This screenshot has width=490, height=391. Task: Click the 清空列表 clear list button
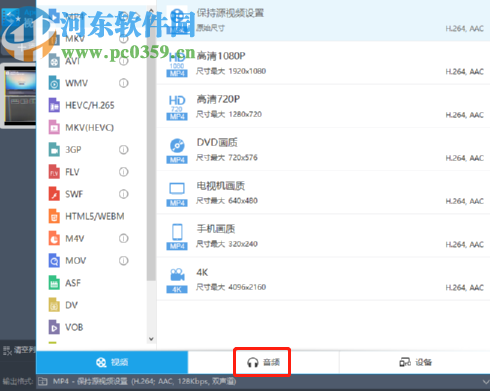tap(19, 350)
